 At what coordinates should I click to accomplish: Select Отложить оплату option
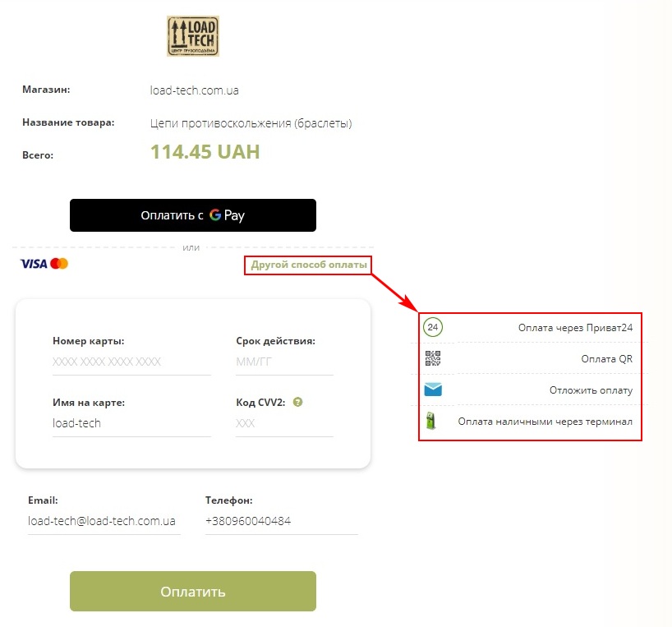pos(591,390)
